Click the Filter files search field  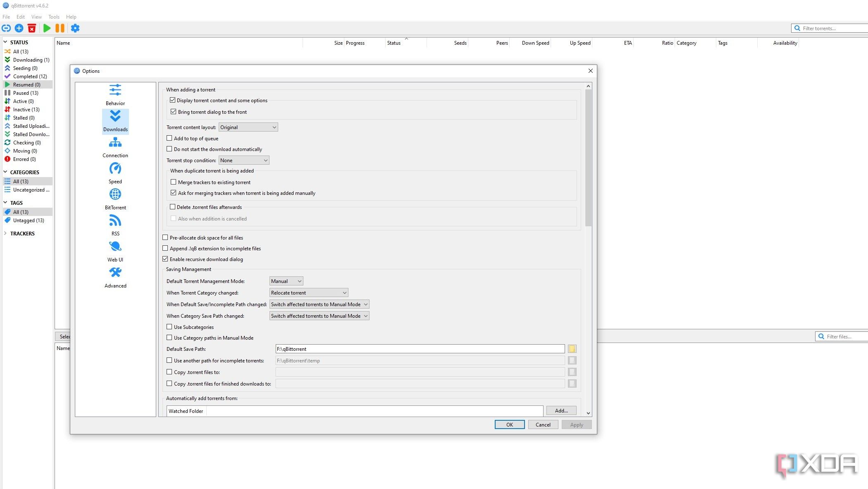point(842,336)
